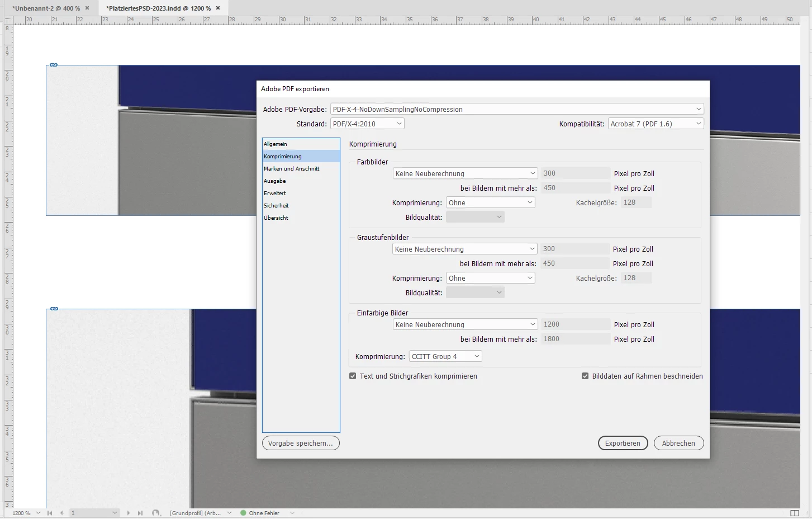Open the preflight menu arrow after 'Ohne Fehler'
Screen dimensions: 812x519
click(292, 513)
